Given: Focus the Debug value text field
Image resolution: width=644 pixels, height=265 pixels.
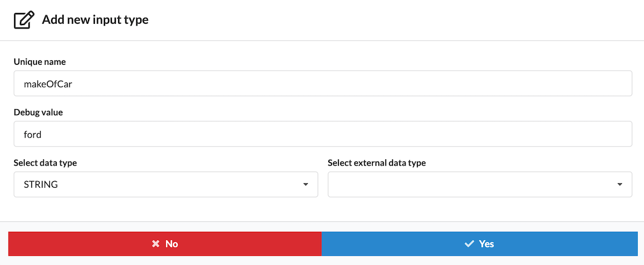Looking at the screenshot, I should click(x=323, y=134).
